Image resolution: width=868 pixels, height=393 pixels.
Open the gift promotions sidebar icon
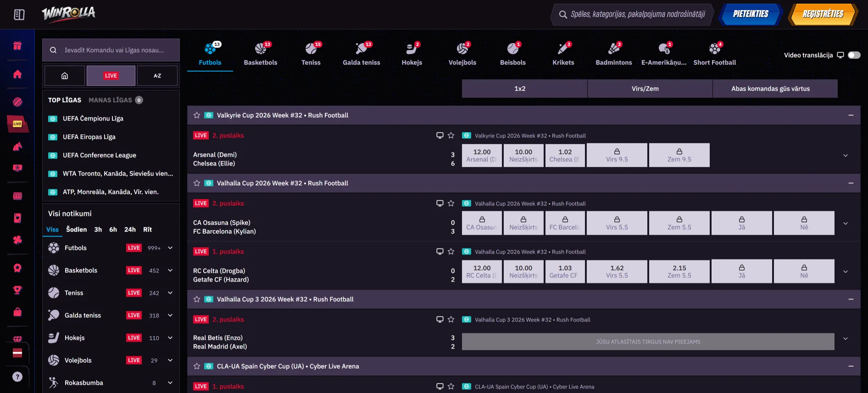pyautogui.click(x=17, y=45)
